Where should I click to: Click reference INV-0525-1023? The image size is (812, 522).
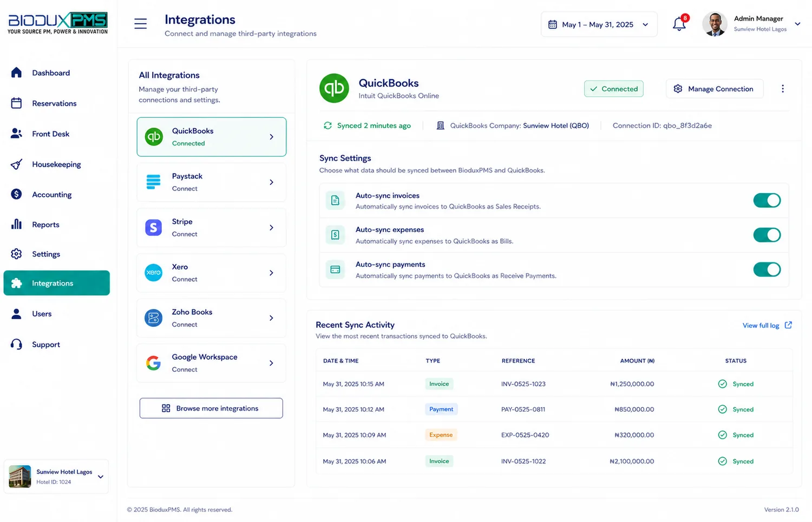(x=523, y=384)
